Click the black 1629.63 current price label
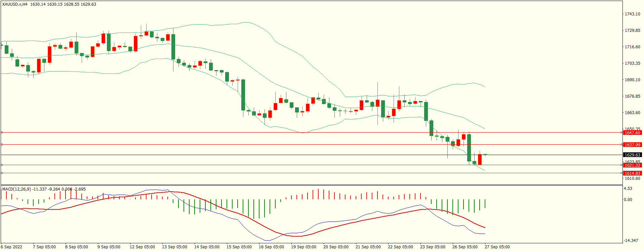 tap(632, 155)
